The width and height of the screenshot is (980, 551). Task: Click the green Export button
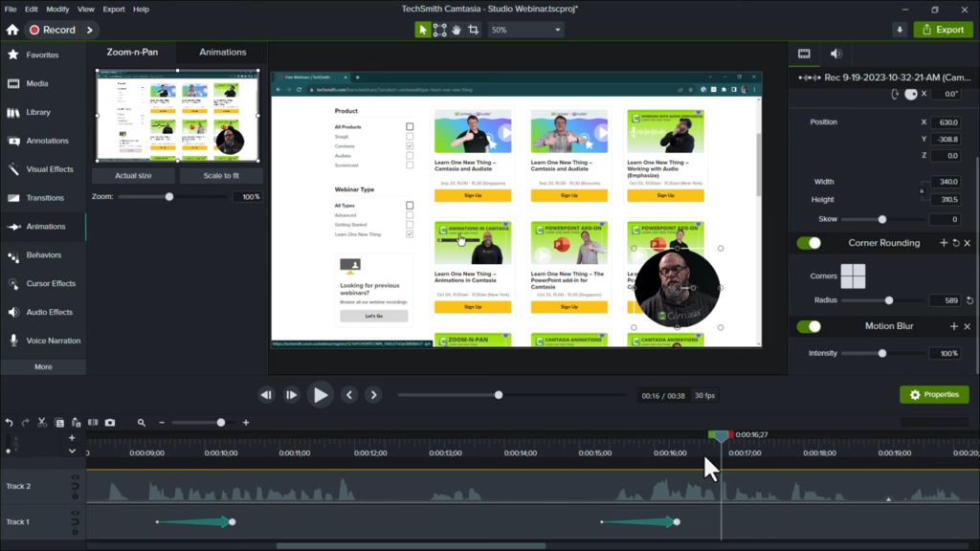coord(943,30)
